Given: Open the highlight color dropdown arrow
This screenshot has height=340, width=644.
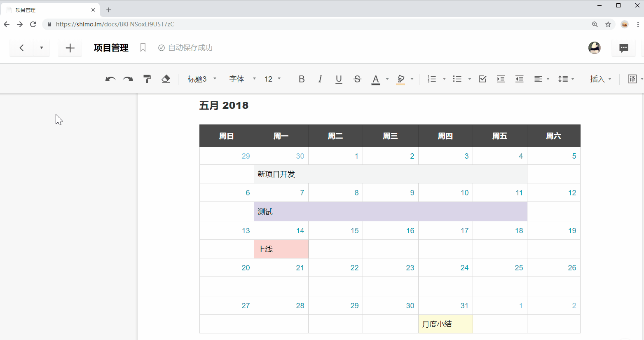Looking at the screenshot, I should (412, 79).
